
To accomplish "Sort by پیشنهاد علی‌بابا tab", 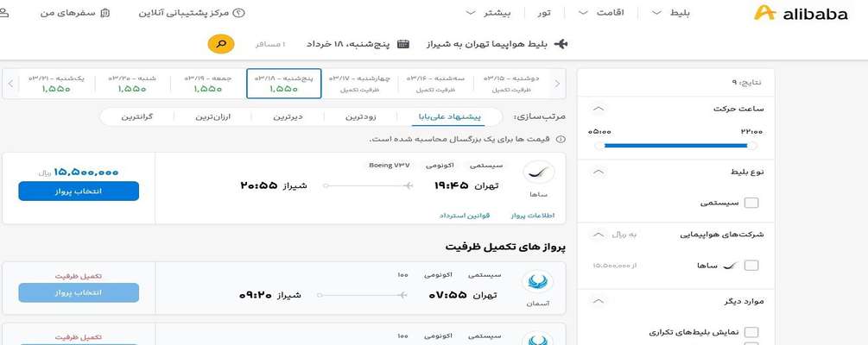I will pyautogui.click(x=449, y=116).
